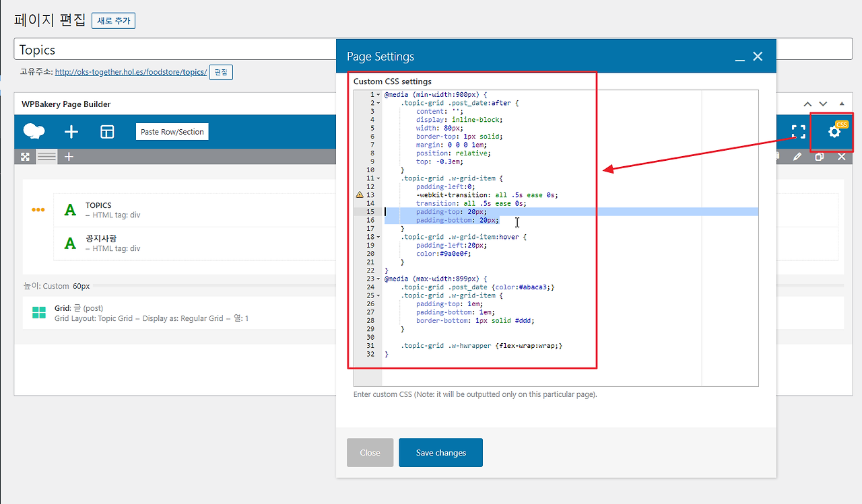This screenshot has height=504, width=862.
Task: Fold the code block at line 11
Action: click(378, 178)
